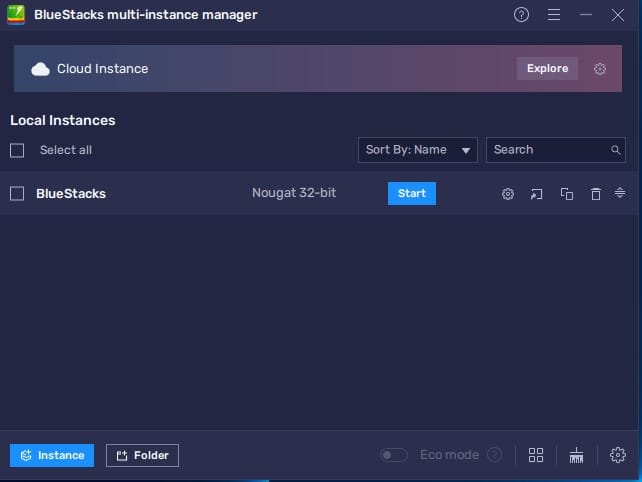The height and width of the screenshot is (482, 642).
Task: Create desktop shortcut for BlueStacks instance
Action: [536, 194]
